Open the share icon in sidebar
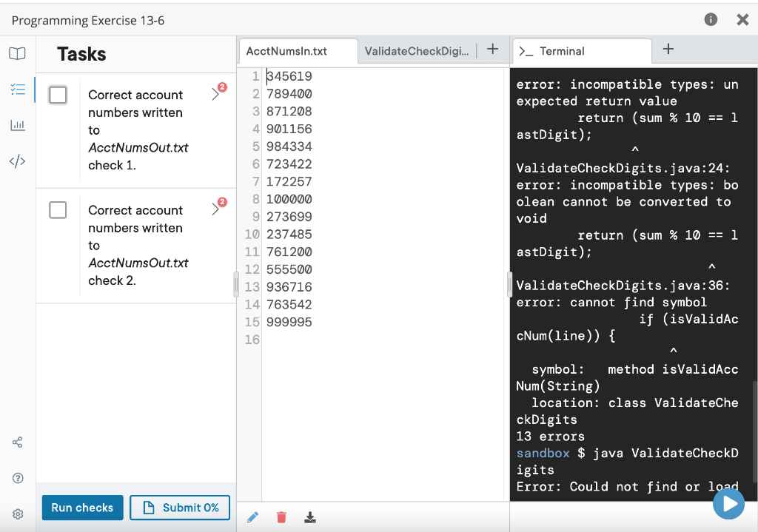The height and width of the screenshot is (532, 758). (x=18, y=442)
